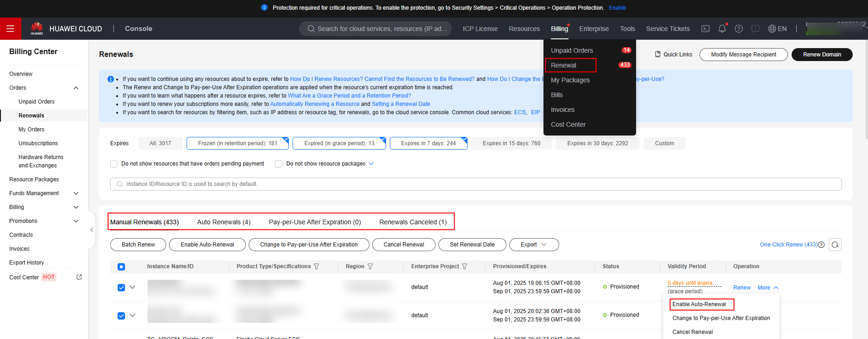Screen dimensions: 868x339
Task: Click the info icon in notice banner
Action: point(111,79)
